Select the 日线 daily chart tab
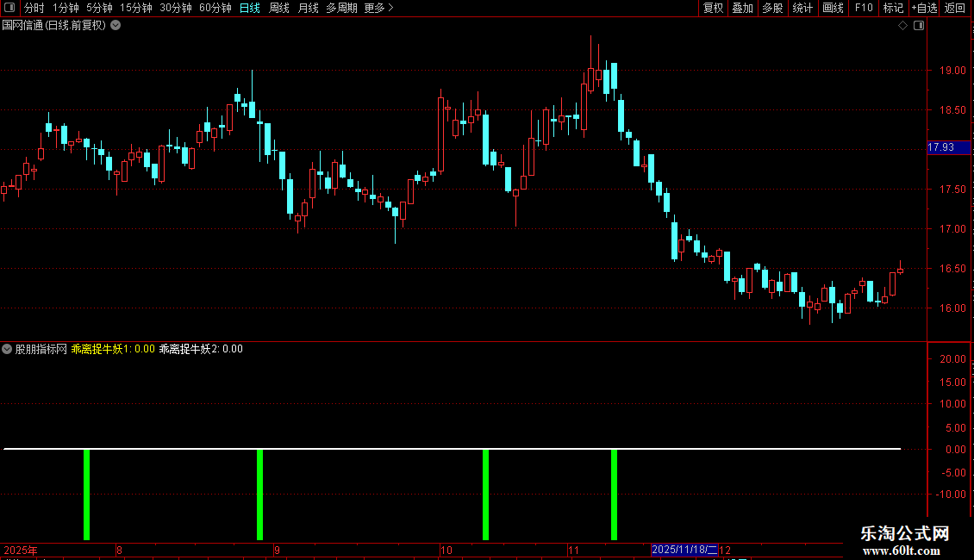The width and height of the screenshot is (974, 560). [250, 8]
